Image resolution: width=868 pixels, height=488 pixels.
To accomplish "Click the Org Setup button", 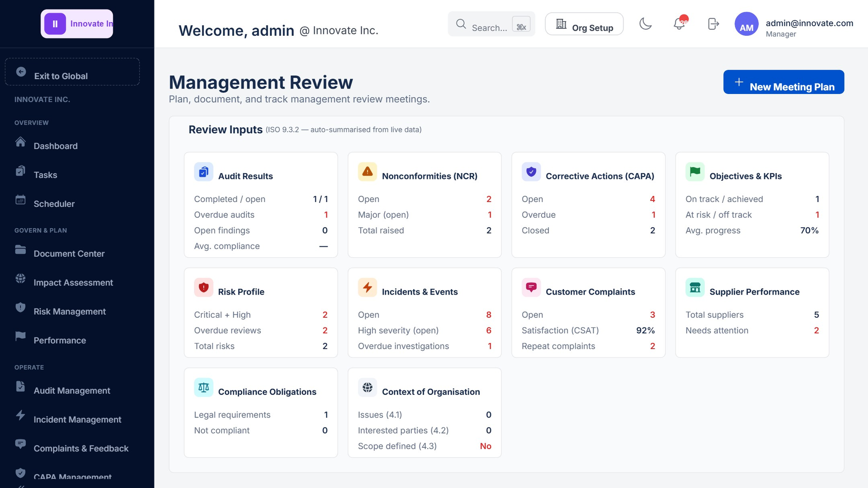I will tap(584, 24).
